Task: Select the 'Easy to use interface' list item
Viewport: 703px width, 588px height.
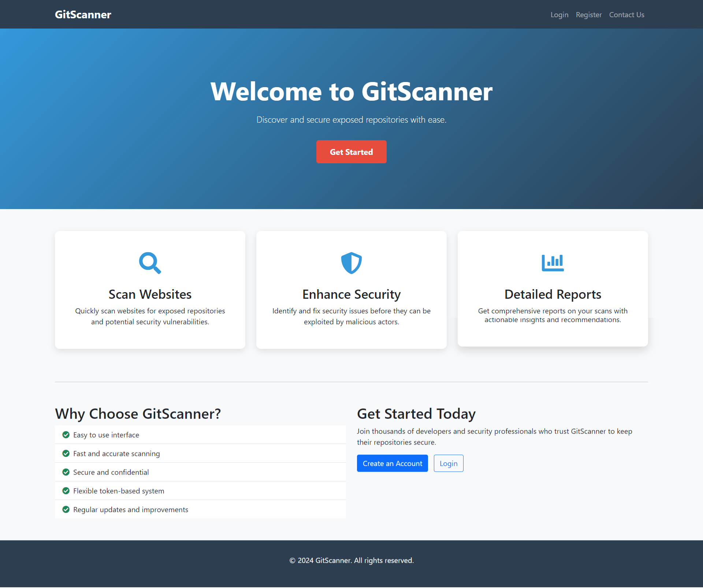Action: click(200, 435)
